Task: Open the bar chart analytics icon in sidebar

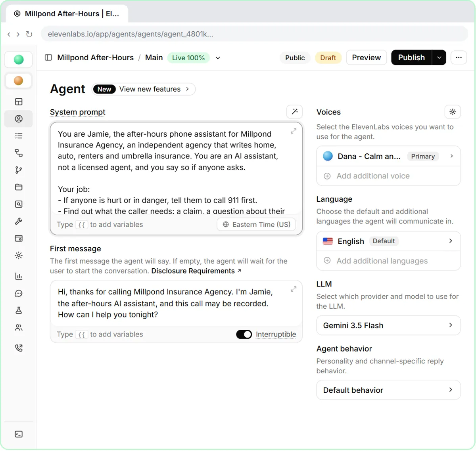Action: click(x=19, y=276)
